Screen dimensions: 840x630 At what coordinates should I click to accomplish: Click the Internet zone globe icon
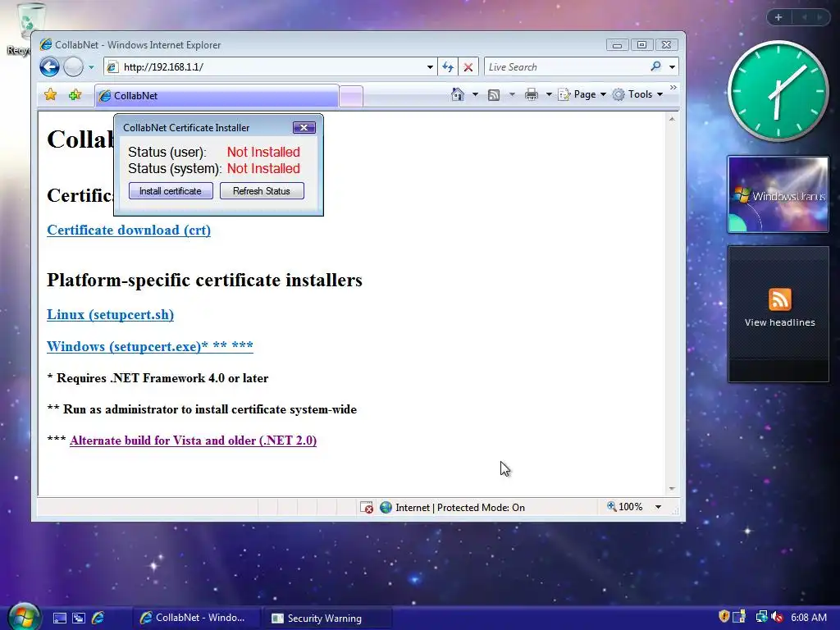coord(386,507)
